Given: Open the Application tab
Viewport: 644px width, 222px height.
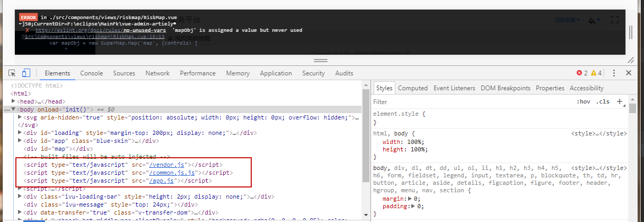Looking at the screenshot, I should (x=276, y=73).
